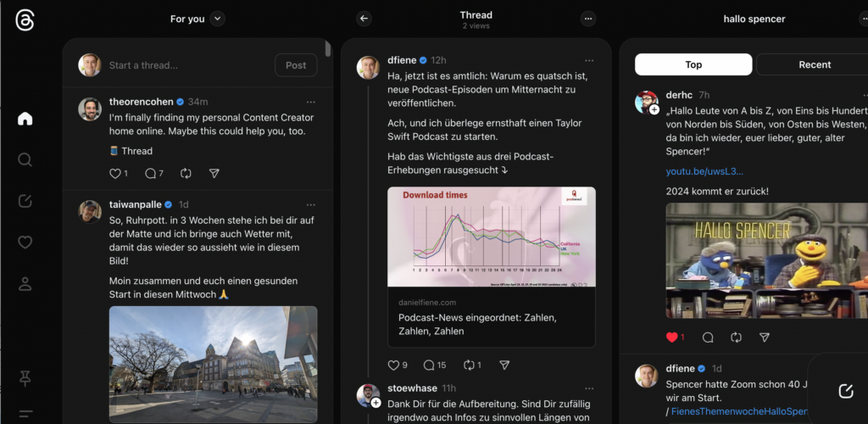This screenshot has height=424, width=868.
Task: Open the Activity heart icon in the sidebar
Action: [25, 243]
